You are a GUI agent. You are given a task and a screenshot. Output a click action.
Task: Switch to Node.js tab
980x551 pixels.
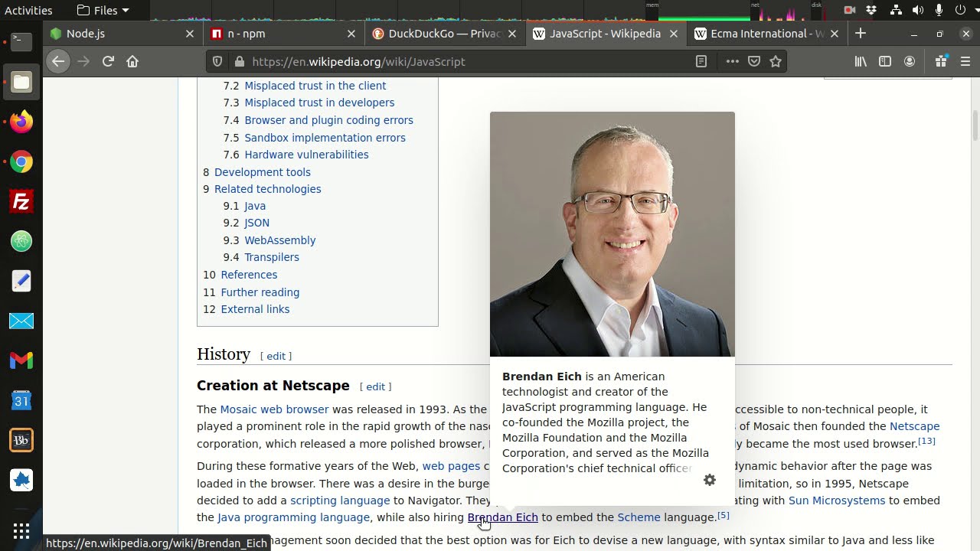coord(115,34)
